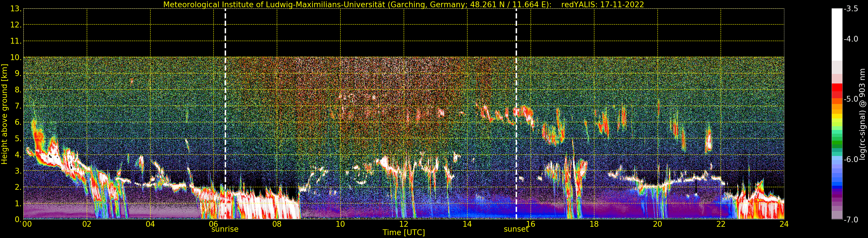Click the height axis tick '1.'
This screenshot has height=238, width=868.
point(18,204)
